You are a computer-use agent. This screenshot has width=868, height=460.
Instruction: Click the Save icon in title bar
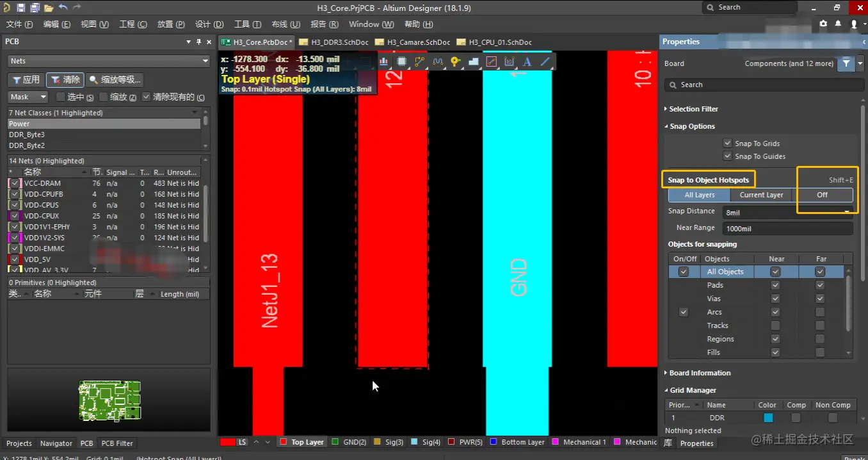20,8
